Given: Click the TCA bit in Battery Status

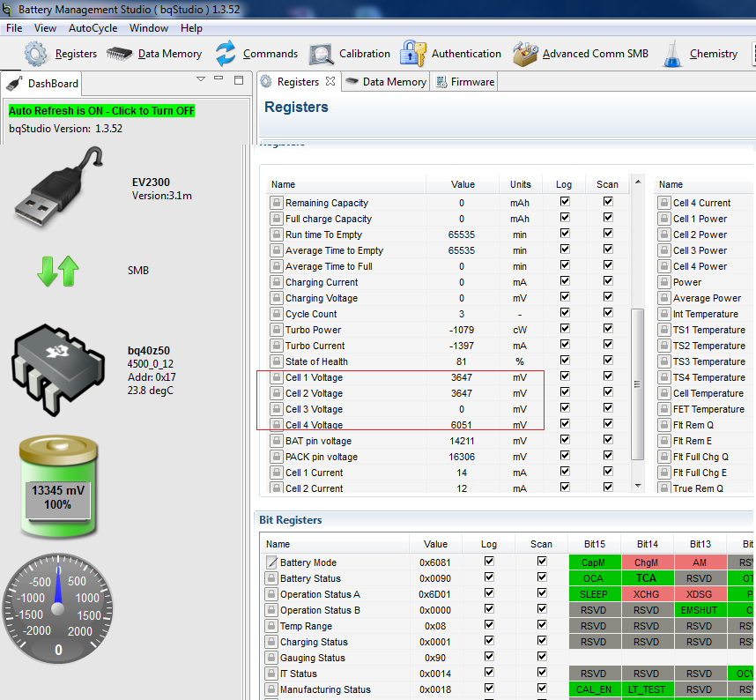Looking at the screenshot, I should coord(646,578).
